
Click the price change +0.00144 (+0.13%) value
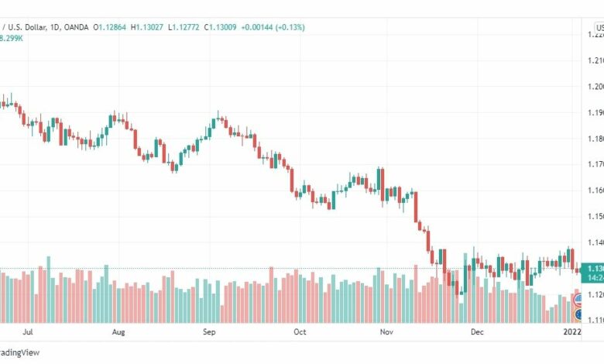(x=273, y=27)
